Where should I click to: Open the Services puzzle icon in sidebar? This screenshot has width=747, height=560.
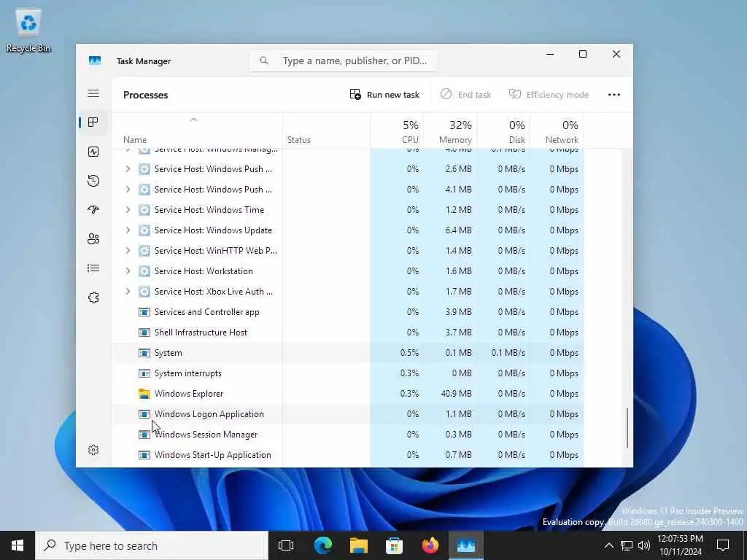point(93,297)
